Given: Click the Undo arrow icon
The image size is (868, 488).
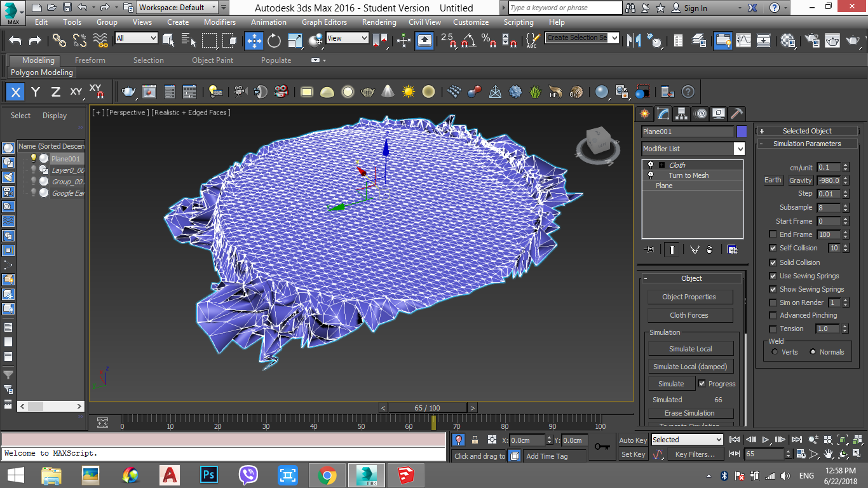Looking at the screenshot, I should 15,41.
